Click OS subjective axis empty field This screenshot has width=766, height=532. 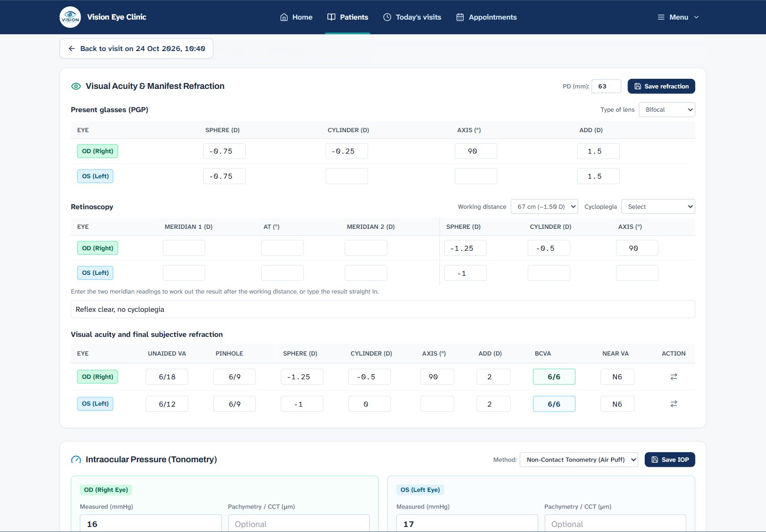pos(437,404)
